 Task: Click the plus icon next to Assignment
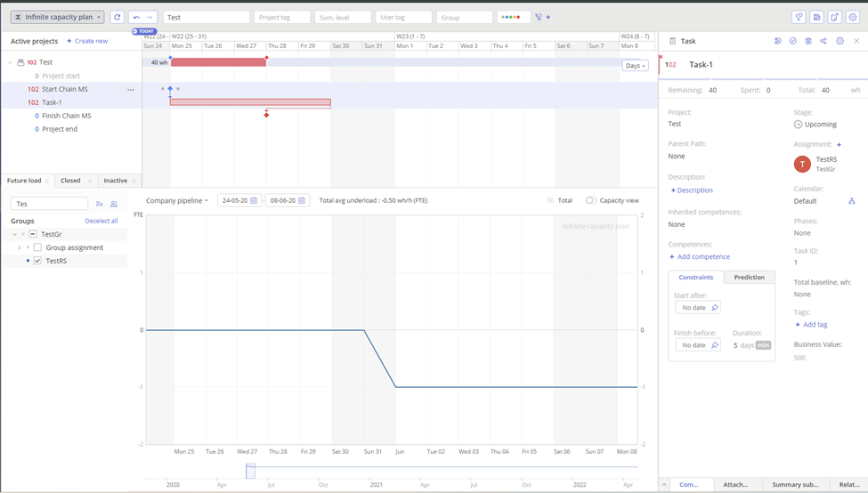pyautogui.click(x=839, y=144)
